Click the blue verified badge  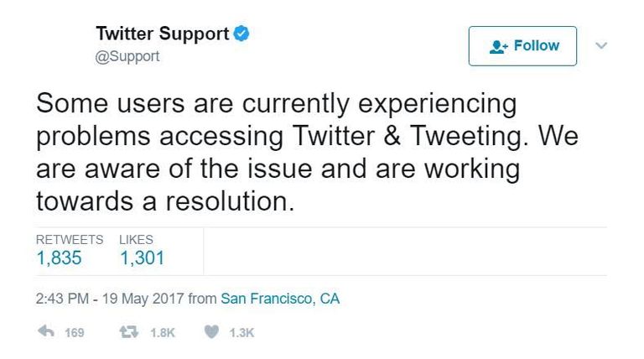point(242,34)
